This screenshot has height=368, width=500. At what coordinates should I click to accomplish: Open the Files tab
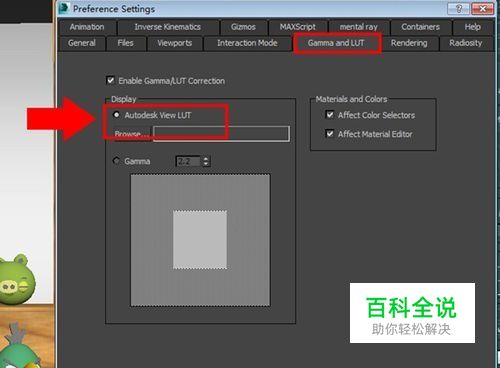pyautogui.click(x=125, y=43)
